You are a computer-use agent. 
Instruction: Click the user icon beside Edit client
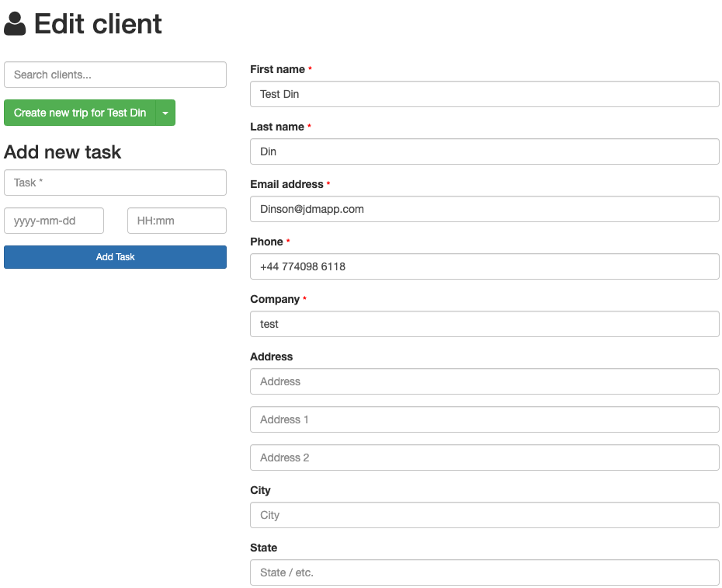pos(16,24)
